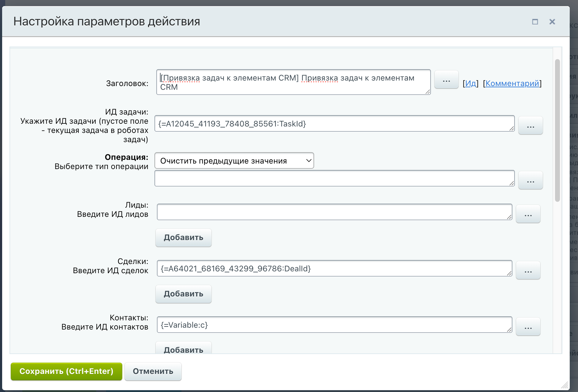This screenshot has width=578, height=392.
Task: Expand the Операция type dropdown
Action: [x=234, y=161]
